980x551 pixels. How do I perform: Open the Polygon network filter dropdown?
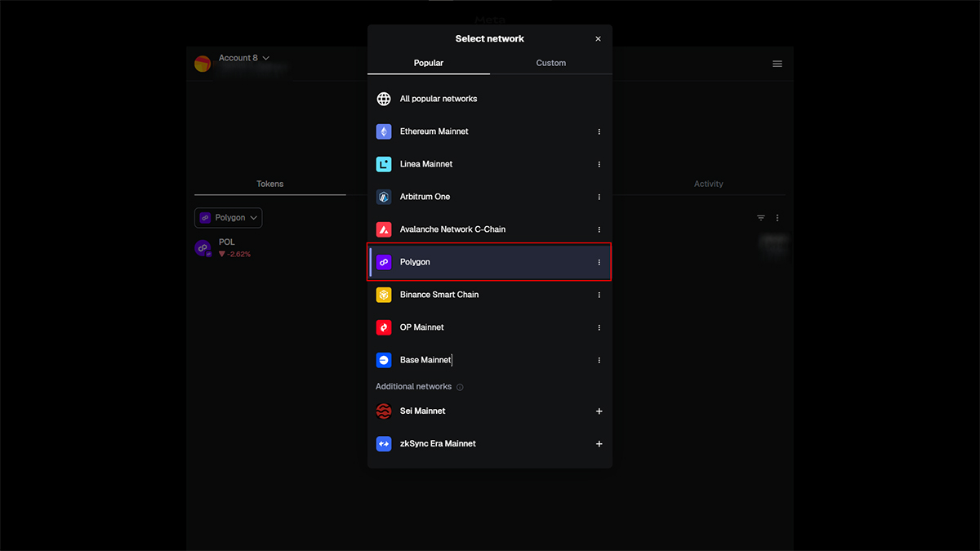click(228, 218)
